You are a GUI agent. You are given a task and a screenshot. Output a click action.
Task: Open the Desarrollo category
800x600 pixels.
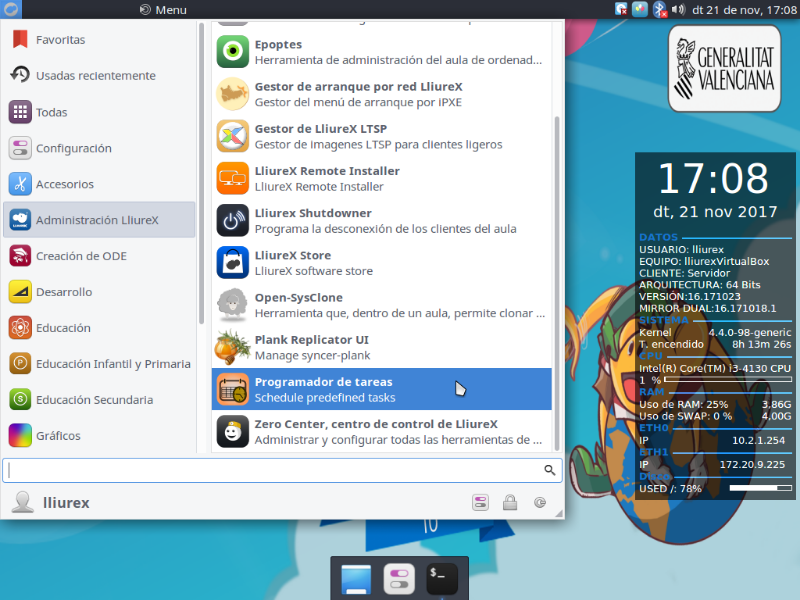click(99, 292)
